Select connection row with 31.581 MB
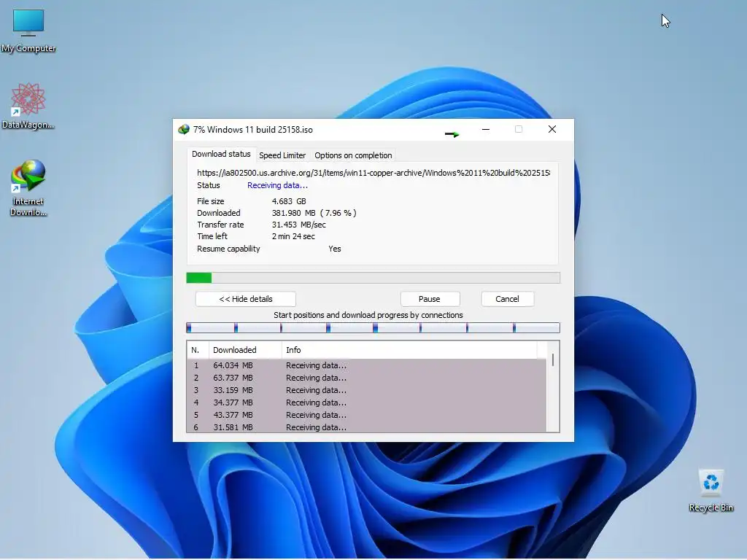Image resolution: width=747 pixels, height=560 pixels. click(367, 427)
